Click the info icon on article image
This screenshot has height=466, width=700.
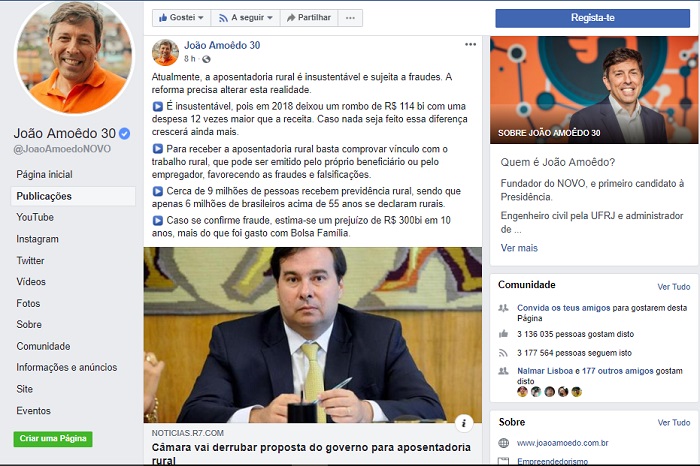(464, 422)
